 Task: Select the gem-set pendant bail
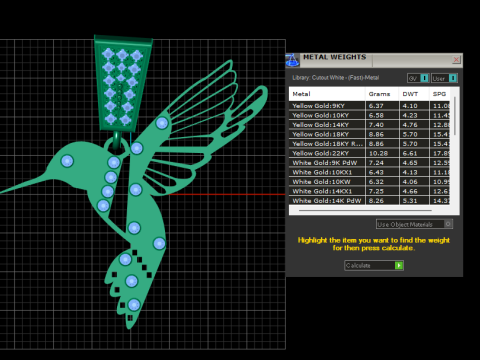pyautogui.click(x=123, y=84)
